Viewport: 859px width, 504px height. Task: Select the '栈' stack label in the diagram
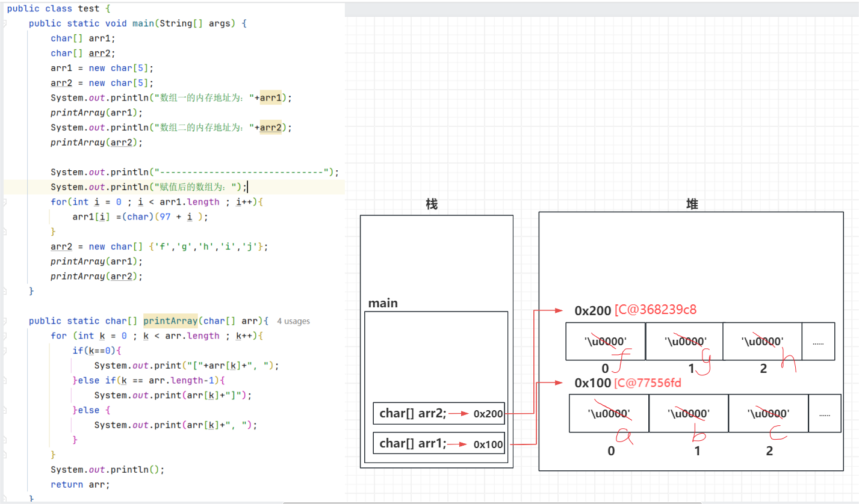pyautogui.click(x=432, y=204)
